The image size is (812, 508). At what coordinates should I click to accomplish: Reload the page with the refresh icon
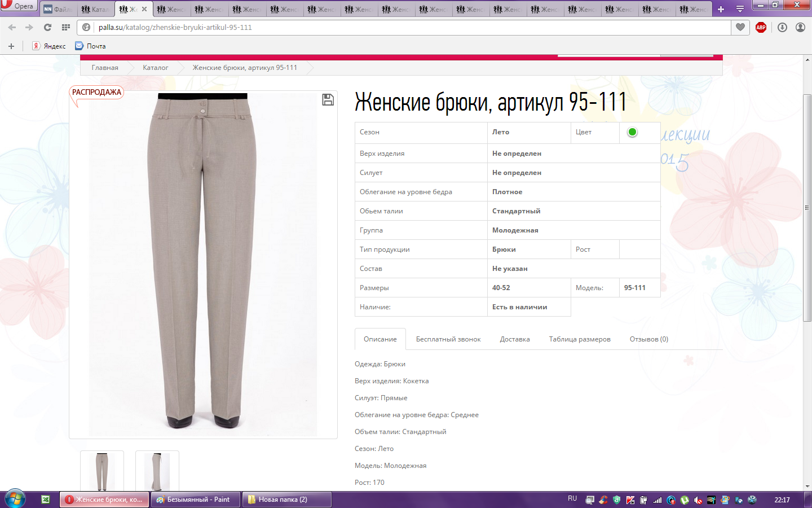pyautogui.click(x=47, y=27)
